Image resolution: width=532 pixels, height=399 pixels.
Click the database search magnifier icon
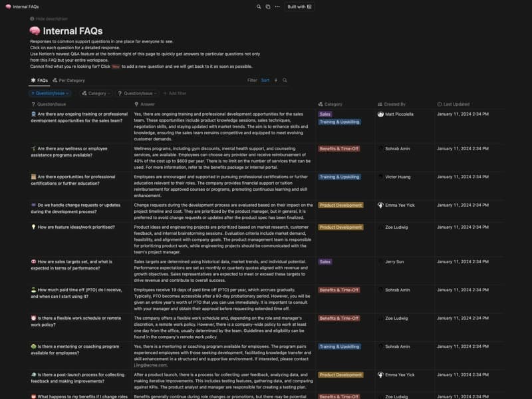pyautogui.click(x=285, y=80)
